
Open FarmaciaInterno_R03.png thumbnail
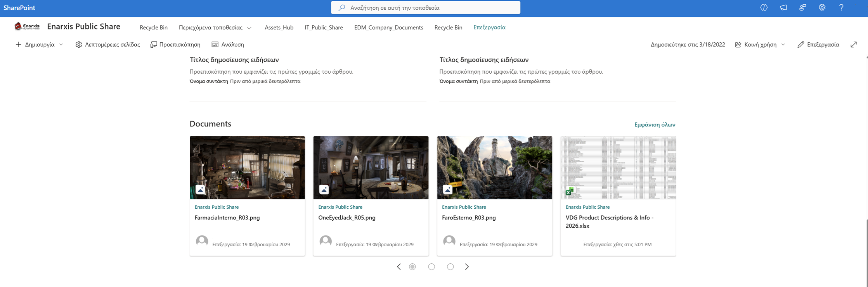[x=247, y=168]
